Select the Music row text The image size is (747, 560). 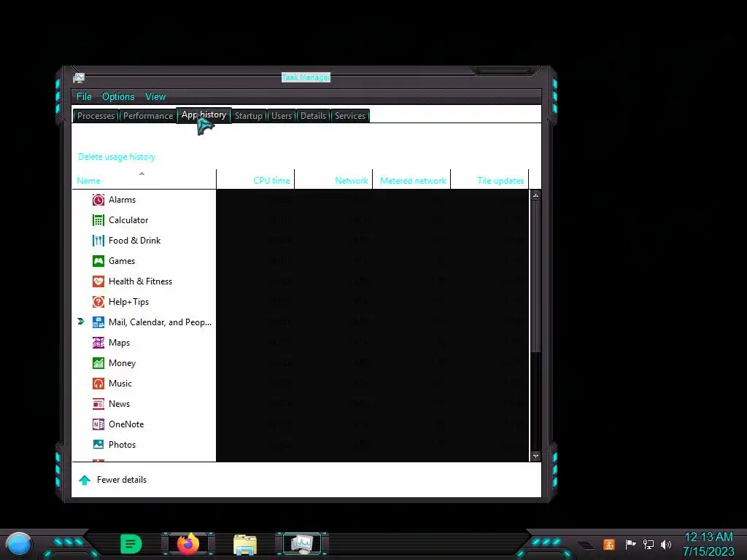(x=120, y=384)
